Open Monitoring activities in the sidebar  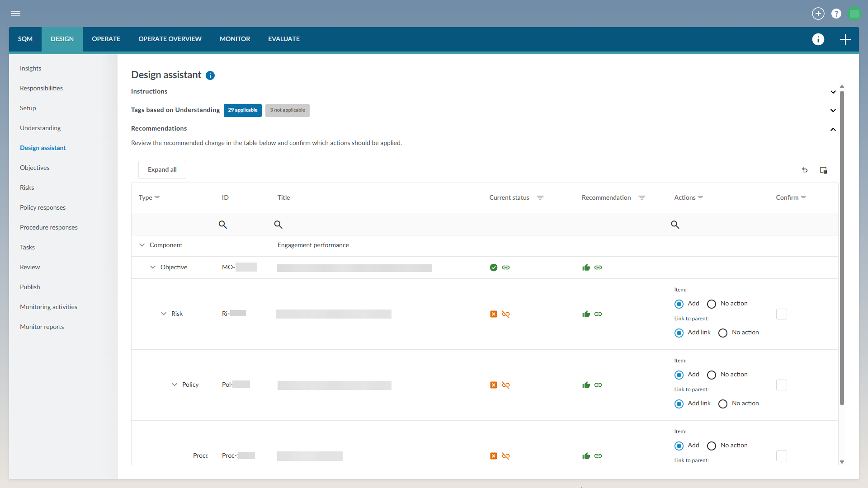click(48, 307)
